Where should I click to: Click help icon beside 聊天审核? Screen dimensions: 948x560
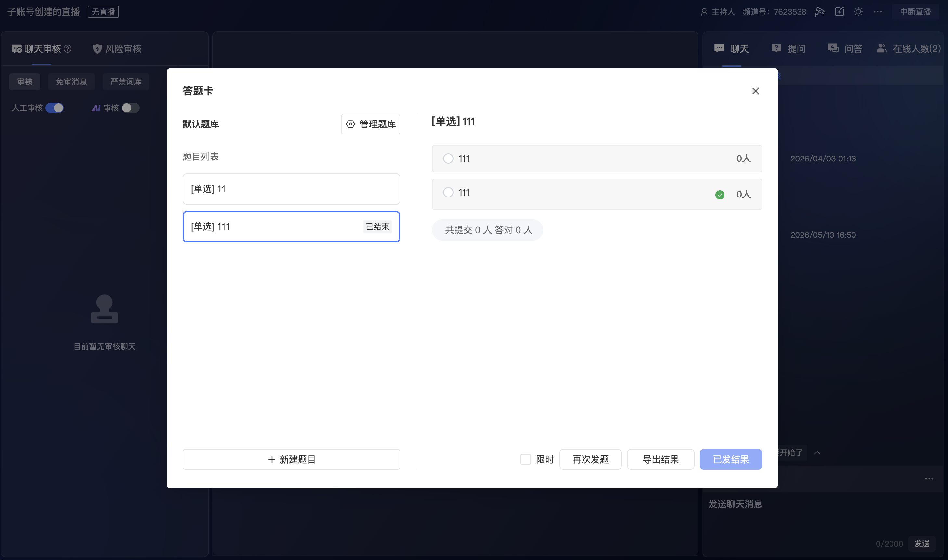(68, 49)
